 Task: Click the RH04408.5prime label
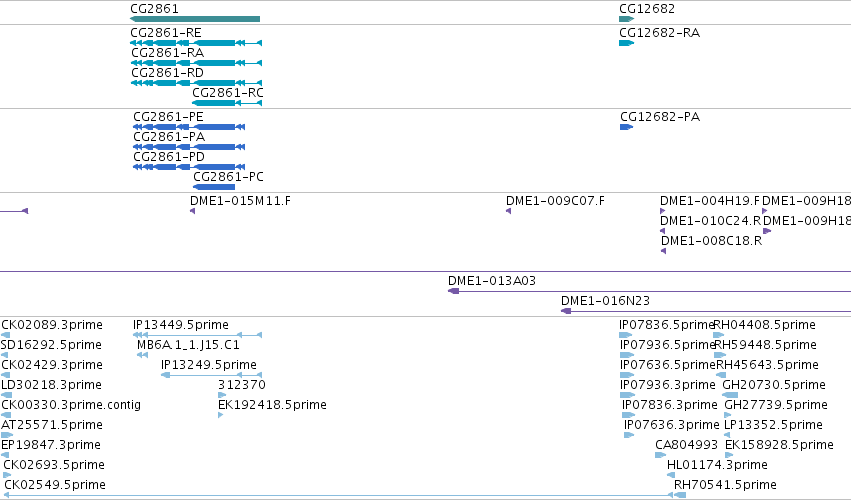[764, 325]
